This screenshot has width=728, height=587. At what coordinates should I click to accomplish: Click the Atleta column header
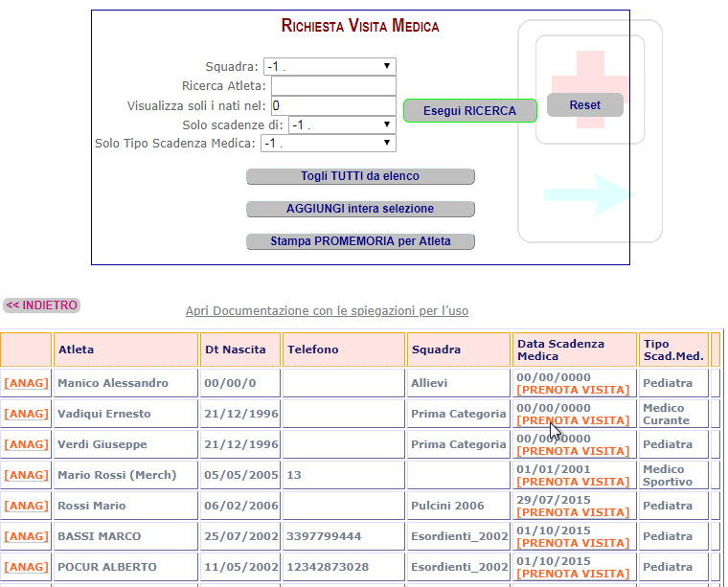[x=125, y=350]
